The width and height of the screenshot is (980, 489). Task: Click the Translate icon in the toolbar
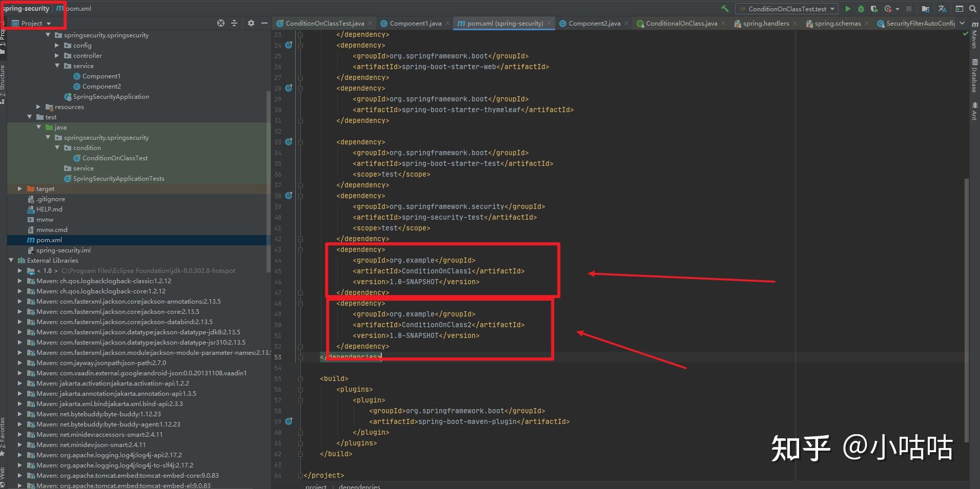(x=942, y=9)
